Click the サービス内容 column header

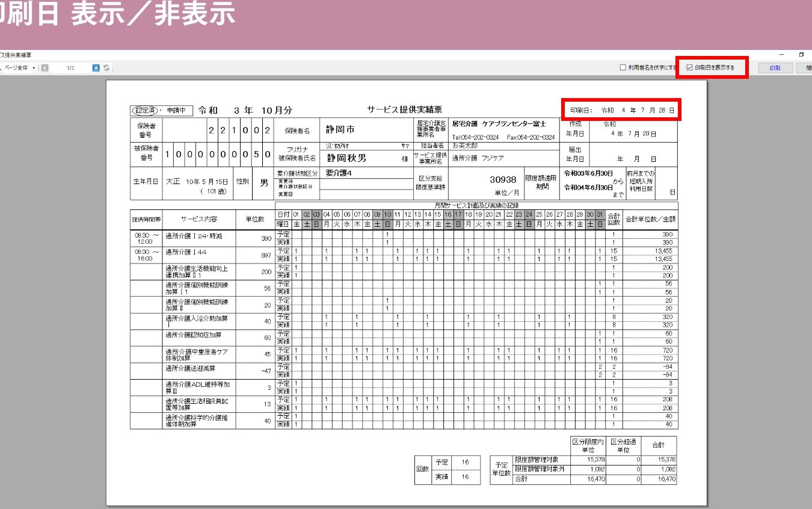point(199,220)
